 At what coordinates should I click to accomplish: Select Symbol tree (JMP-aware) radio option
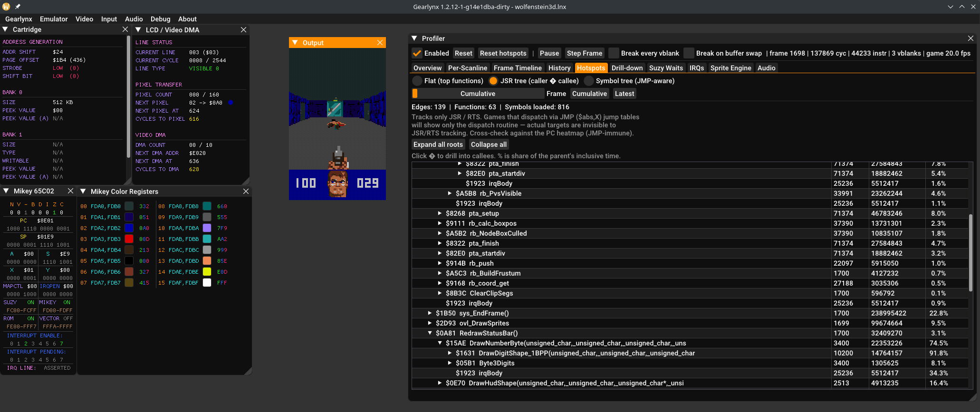(x=589, y=81)
